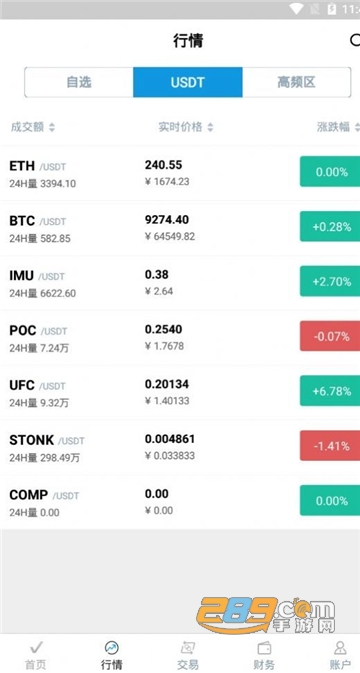Select the USDT tab
The width and height of the screenshot is (360, 673).
click(x=188, y=82)
